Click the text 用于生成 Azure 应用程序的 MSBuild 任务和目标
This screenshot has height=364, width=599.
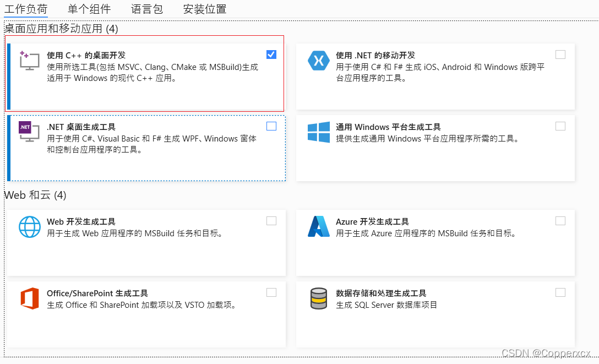[x=426, y=233]
